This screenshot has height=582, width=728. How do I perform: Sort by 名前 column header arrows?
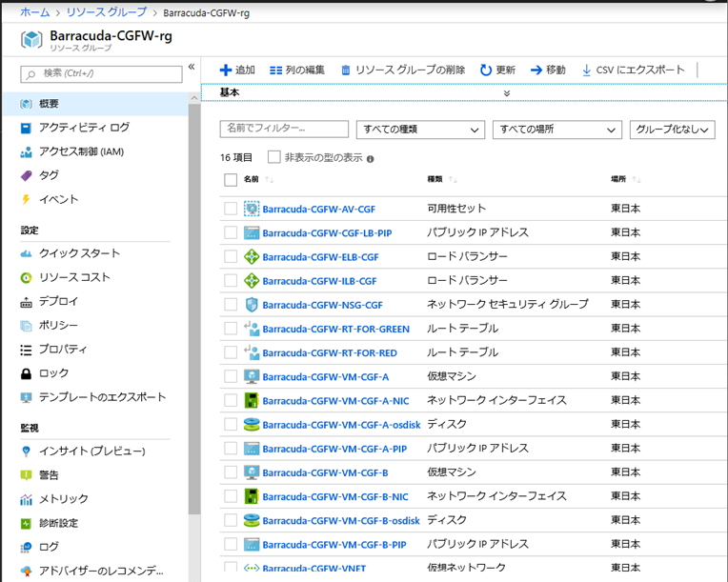pos(270,180)
